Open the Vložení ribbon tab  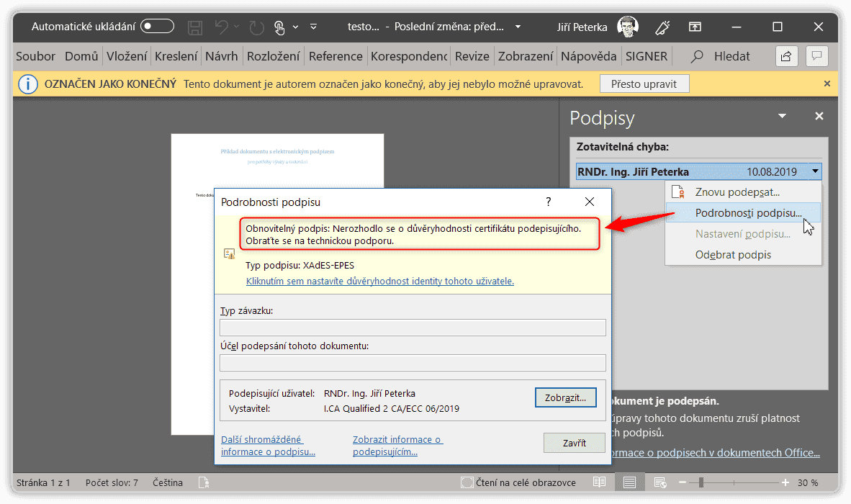coord(127,56)
